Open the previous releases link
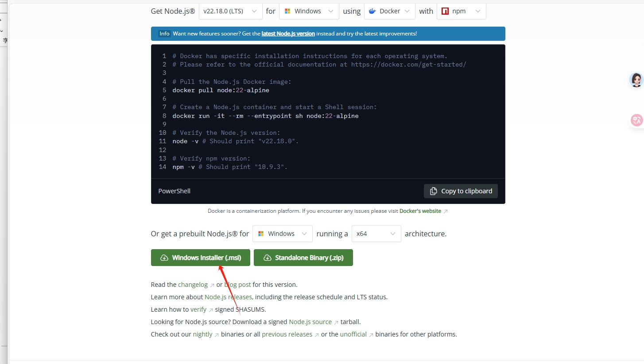 [x=287, y=334]
